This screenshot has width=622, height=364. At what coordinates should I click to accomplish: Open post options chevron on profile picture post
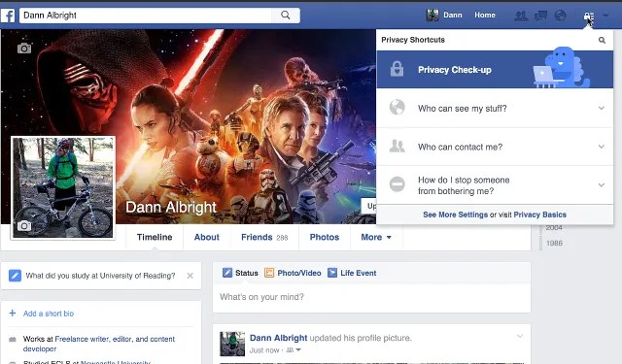520,337
